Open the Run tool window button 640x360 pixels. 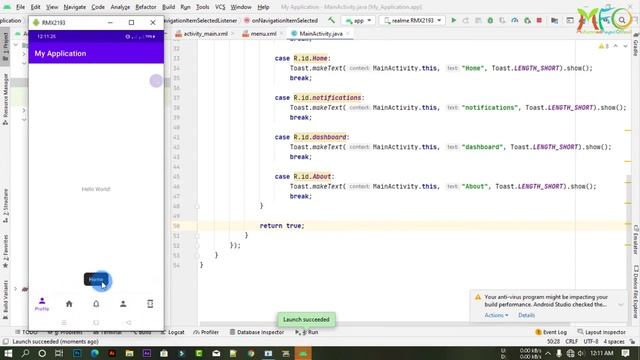307,332
